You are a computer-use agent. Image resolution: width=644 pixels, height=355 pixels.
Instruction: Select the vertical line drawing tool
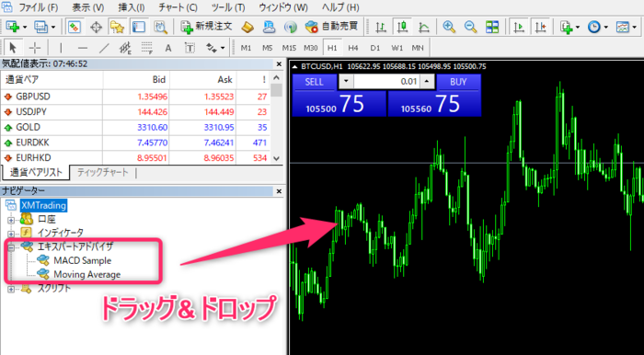(61, 48)
